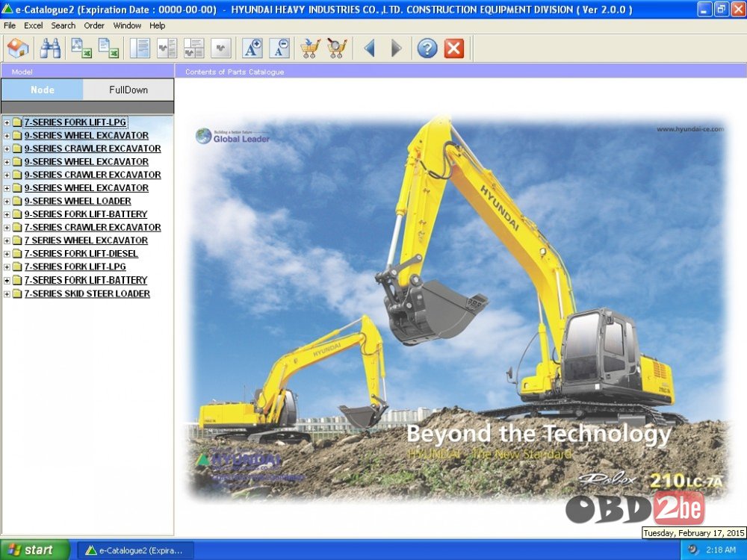The width and height of the screenshot is (747, 560).
Task: Export document list to Excel toolbar icon
Action: click(108, 48)
